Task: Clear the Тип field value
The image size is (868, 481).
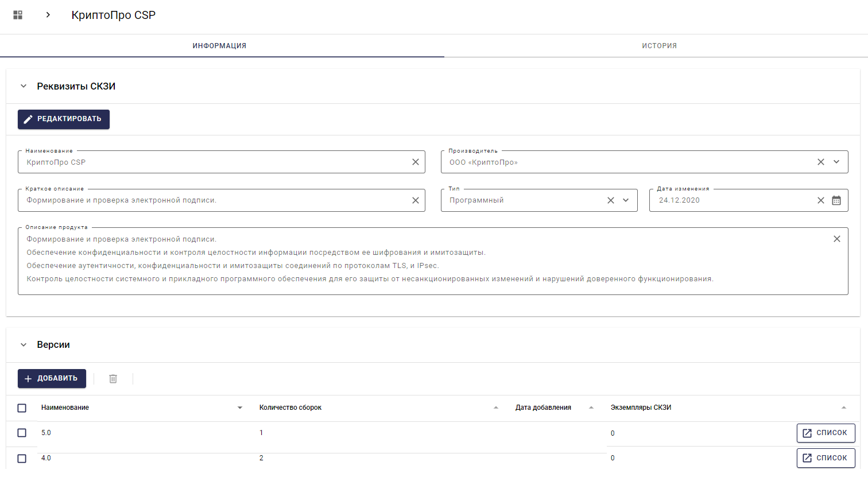Action: click(611, 200)
